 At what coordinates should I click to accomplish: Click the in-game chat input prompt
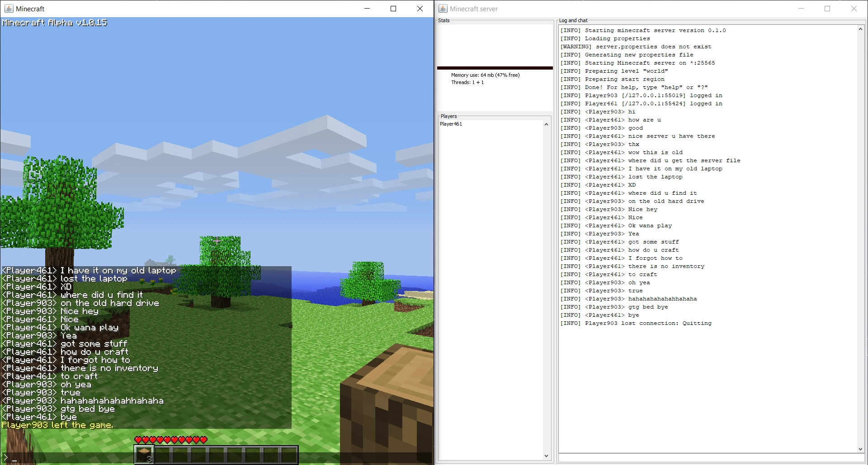[x=216, y=458]
